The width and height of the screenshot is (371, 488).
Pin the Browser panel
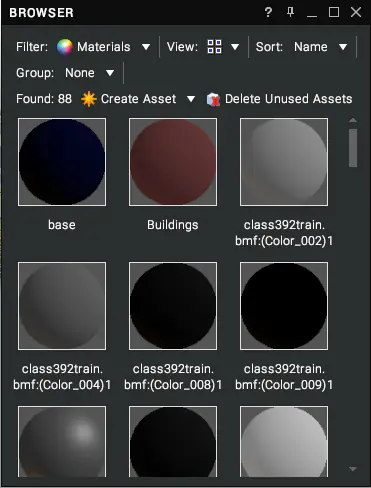tap(290, 12)
